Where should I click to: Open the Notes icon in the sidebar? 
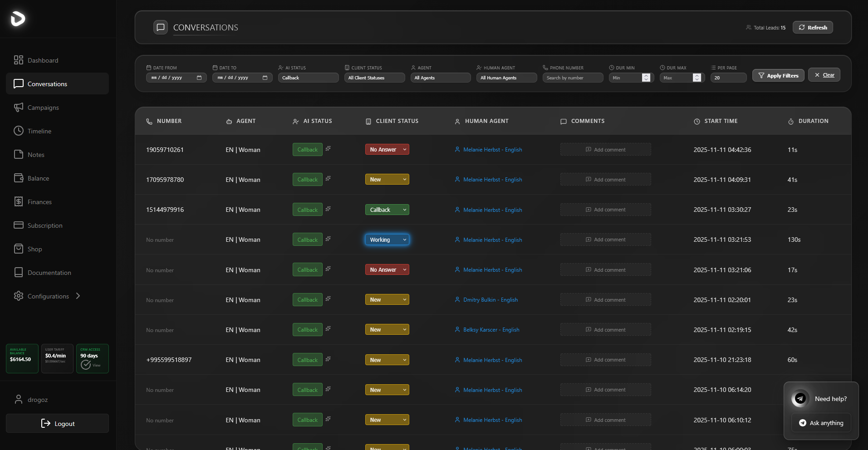[x=19, y=154]
